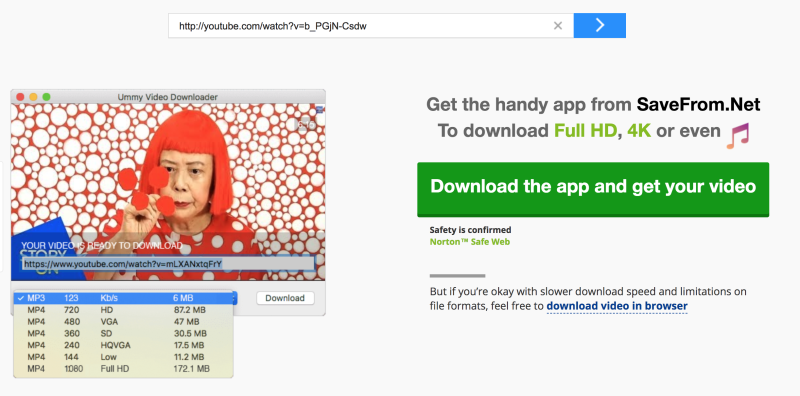Maximize Ummy window with green button
The height and width of the screenshot is (396, 800).
[46, 96]
